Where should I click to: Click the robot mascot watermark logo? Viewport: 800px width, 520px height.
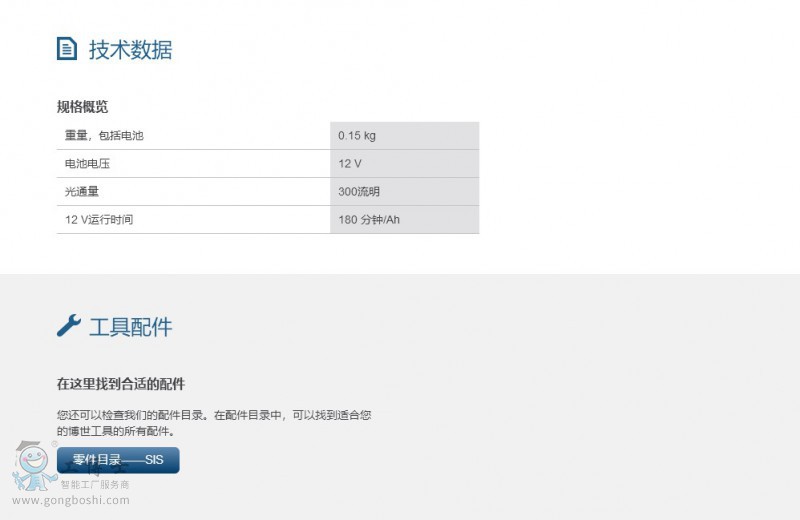pos(33,466)
